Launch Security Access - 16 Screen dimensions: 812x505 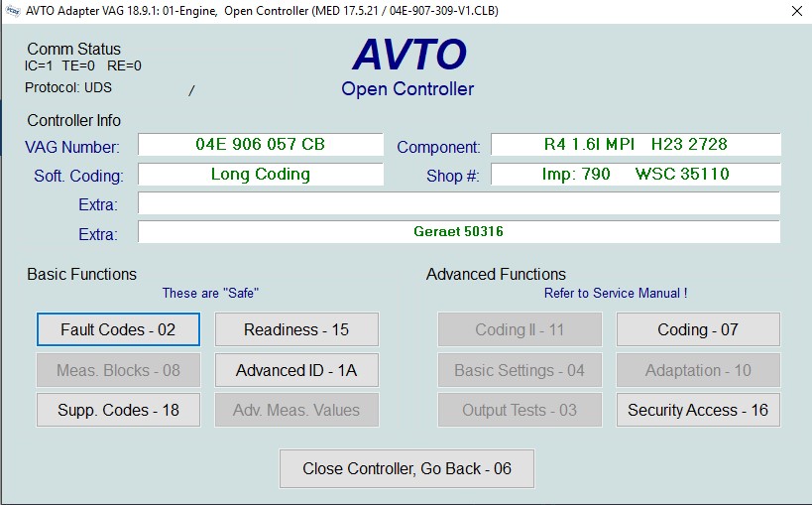point(698,410)
